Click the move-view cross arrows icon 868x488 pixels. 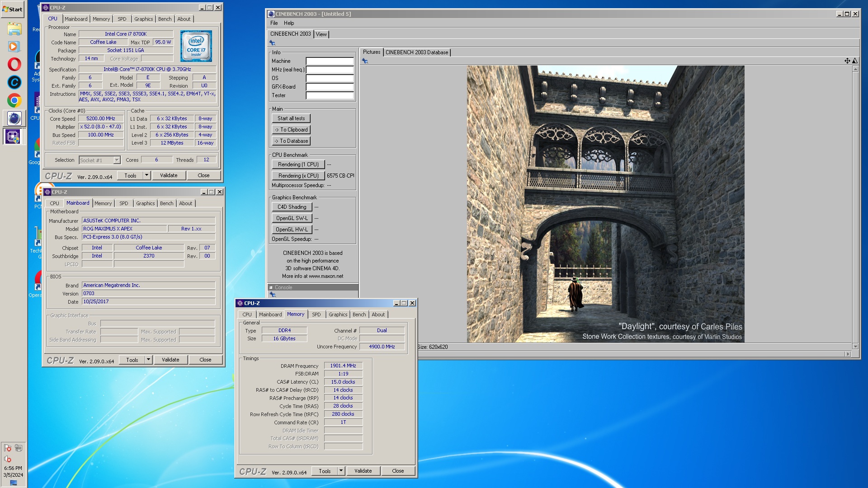click(847, 61)
